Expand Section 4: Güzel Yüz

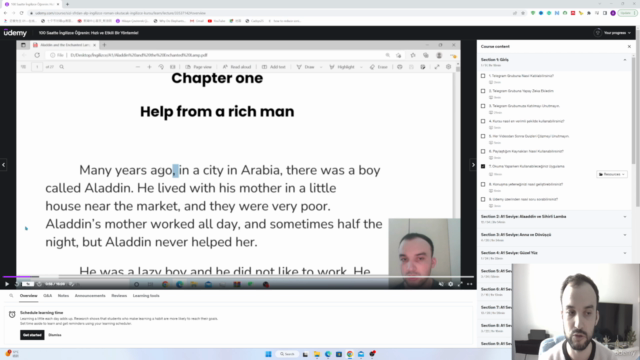pyautogui.click(x=625, y=253)
